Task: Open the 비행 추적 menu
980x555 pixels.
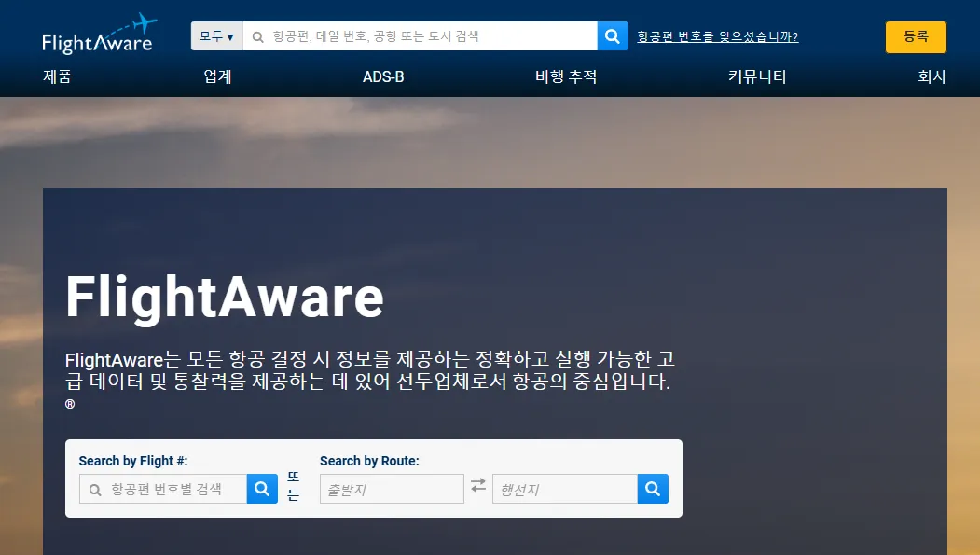Action: point(566,76)
